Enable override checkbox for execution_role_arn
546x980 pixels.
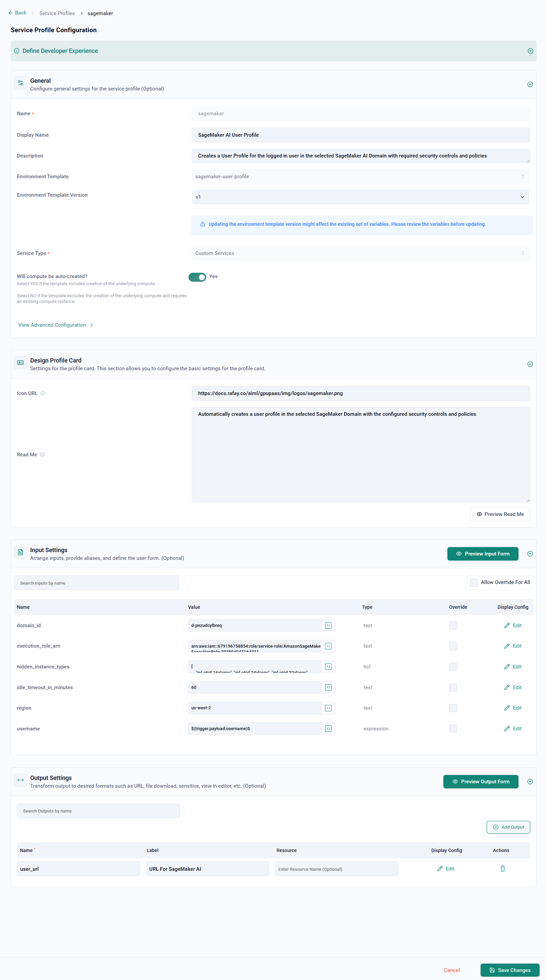pos(453,646)
